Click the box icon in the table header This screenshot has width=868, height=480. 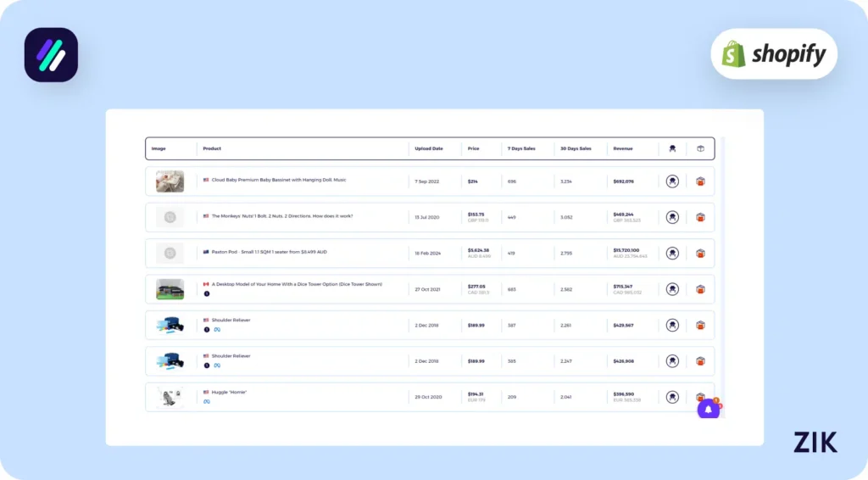700,148
